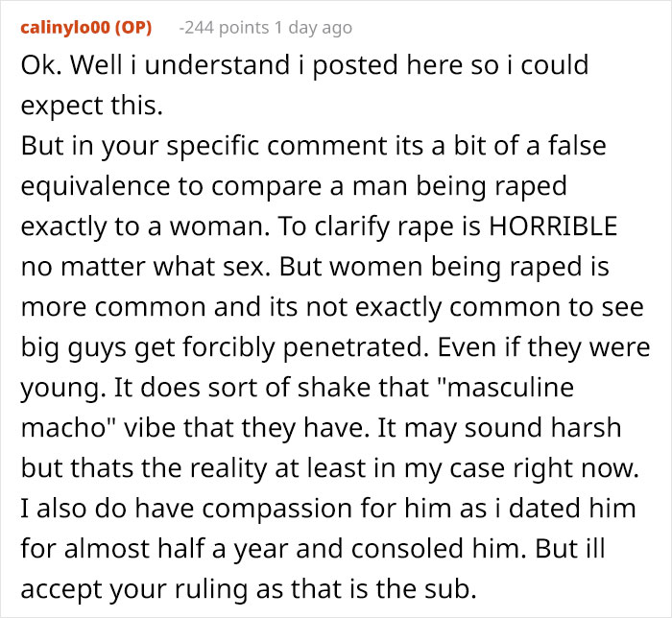Click the opening word 'Ok.' in the comment
The width and height of the screenshot is (672, 618).
[x=37, y=65]
